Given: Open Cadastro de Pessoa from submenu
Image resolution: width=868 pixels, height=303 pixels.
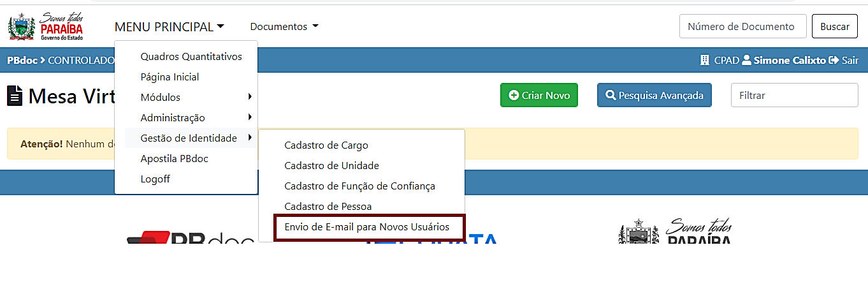Looking at the screenshot, I should pos(328,207).
